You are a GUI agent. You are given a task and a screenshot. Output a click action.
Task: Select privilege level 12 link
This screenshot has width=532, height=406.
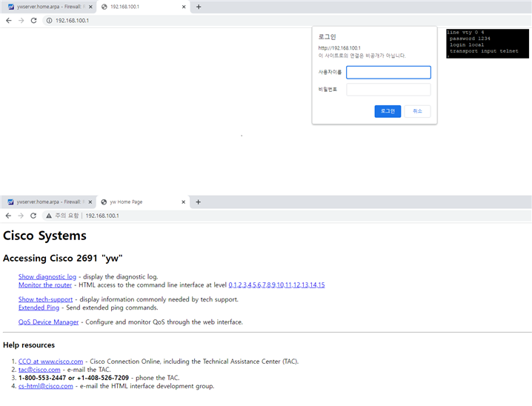coord(296,285)
